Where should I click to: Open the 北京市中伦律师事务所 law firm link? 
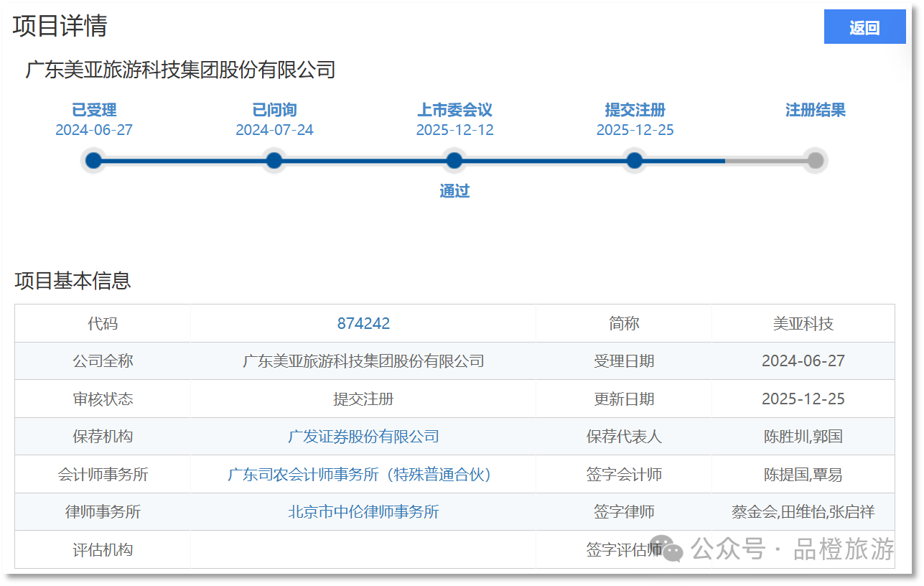(363, 512)
